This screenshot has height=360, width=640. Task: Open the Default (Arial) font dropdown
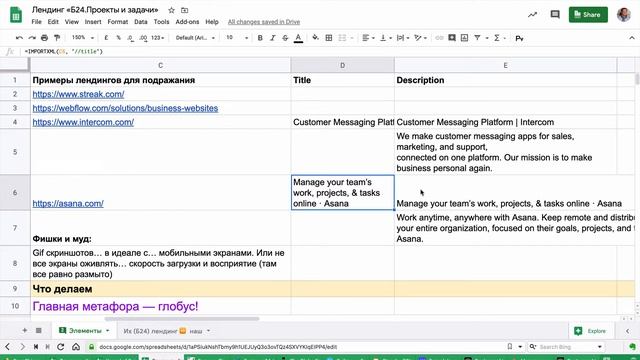click(195, 38)
